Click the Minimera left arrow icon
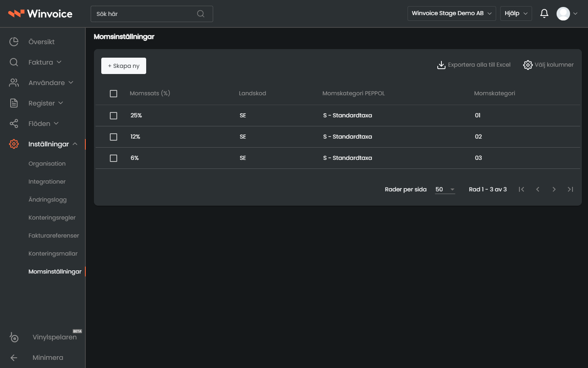 pyautogui.click(x=14, y=357)
